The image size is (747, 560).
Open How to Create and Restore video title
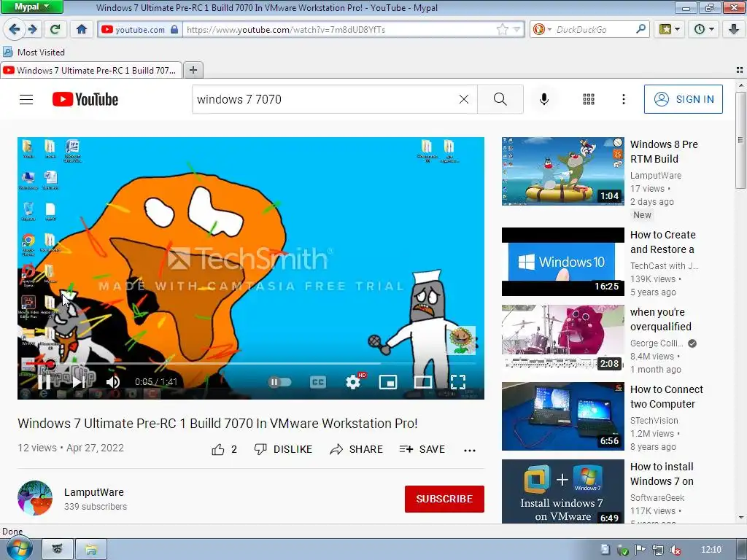[x=663, y=242]
